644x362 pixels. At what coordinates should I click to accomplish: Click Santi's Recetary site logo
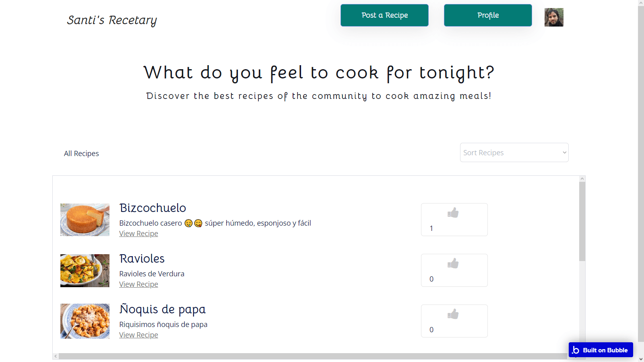tap(112, 20)
